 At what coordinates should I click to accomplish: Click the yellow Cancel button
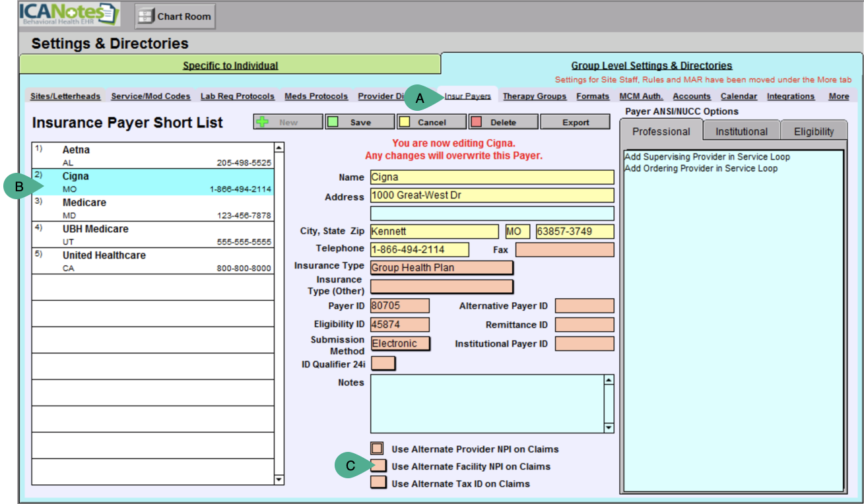(x=431, y=122)
